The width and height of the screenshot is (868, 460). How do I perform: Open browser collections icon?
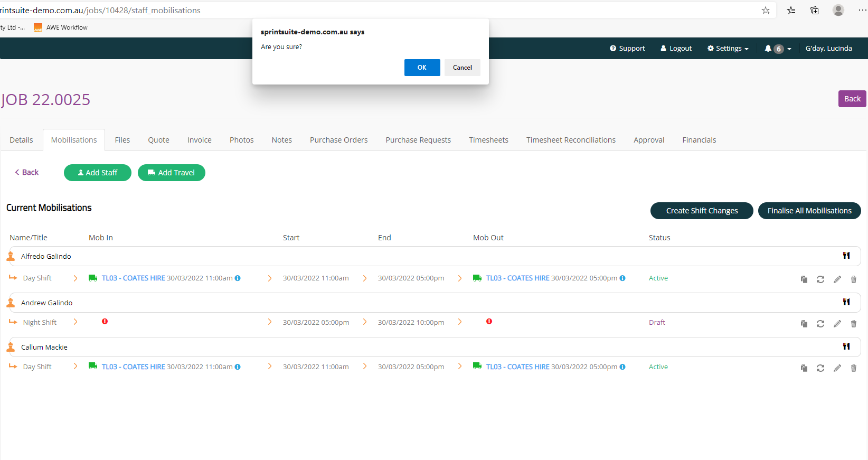(815, 10)
